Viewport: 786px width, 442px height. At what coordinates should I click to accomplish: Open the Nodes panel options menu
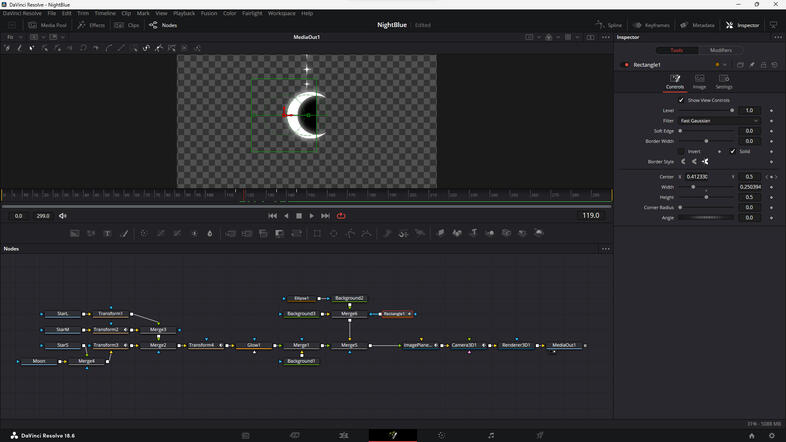coord(605,249)
